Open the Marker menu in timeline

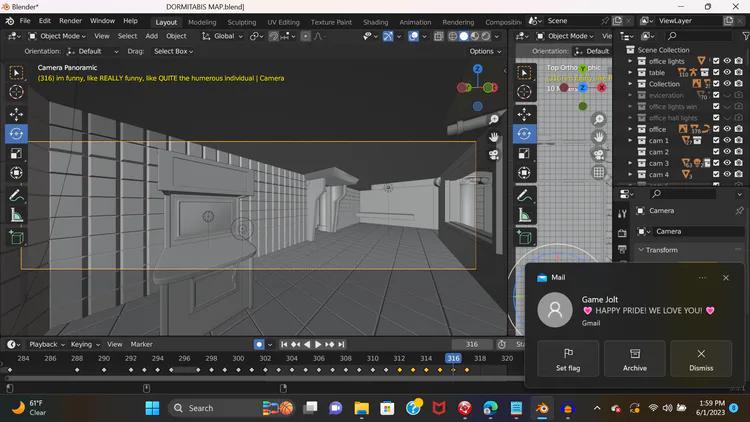tap(142, 344)
